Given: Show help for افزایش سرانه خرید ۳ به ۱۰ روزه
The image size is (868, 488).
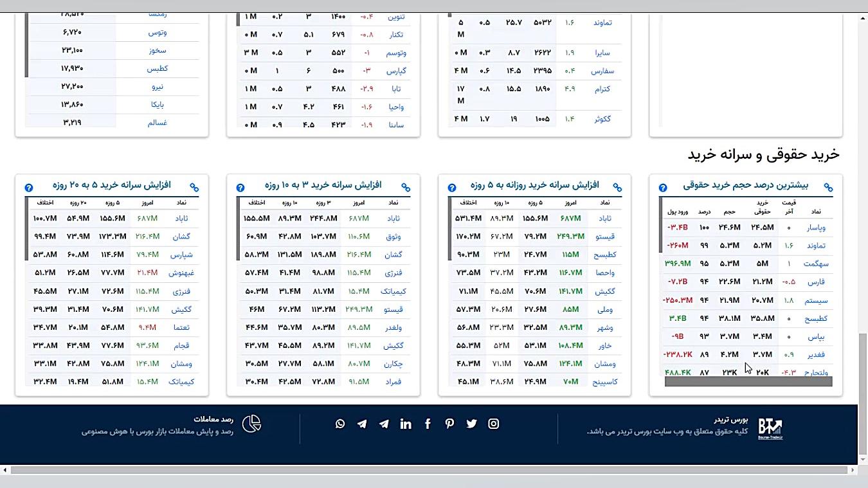Looking at the screenshot, I should 240,188.
